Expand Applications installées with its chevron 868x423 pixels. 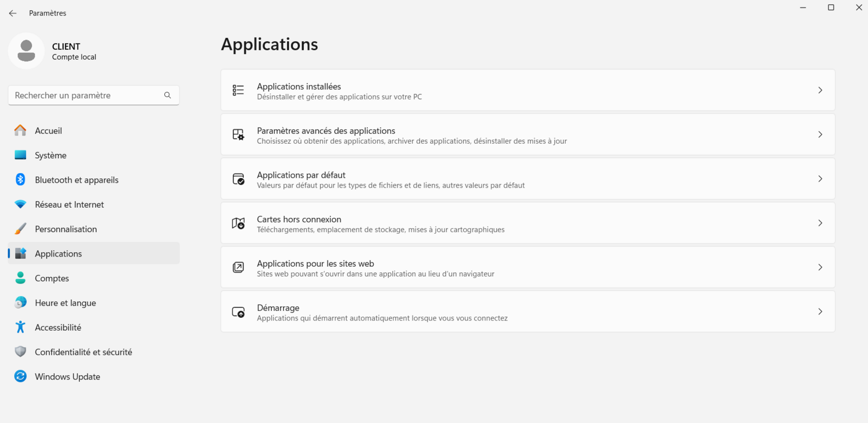point(820,90)
